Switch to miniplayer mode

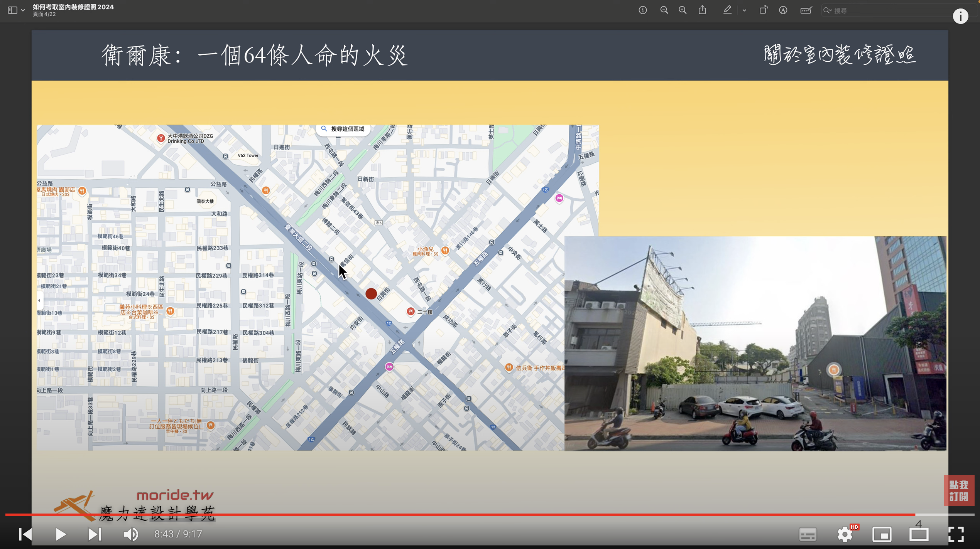tap(882, 534)
